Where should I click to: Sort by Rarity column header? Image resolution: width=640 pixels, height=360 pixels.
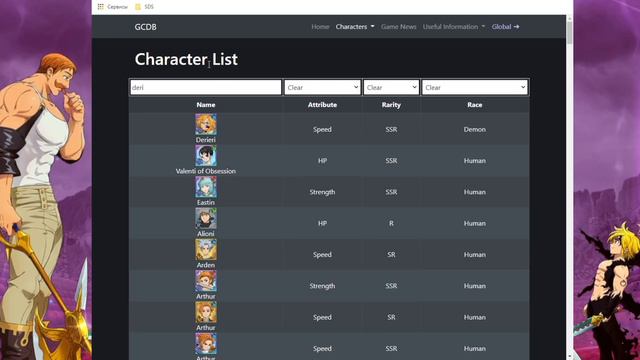click(x=391, y=105)
